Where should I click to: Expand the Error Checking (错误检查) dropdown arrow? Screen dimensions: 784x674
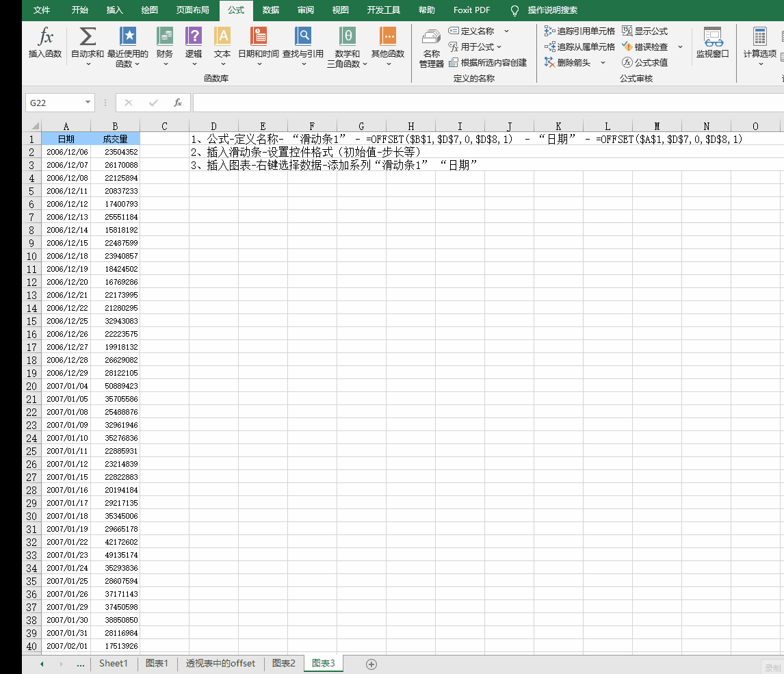point(680,47)
